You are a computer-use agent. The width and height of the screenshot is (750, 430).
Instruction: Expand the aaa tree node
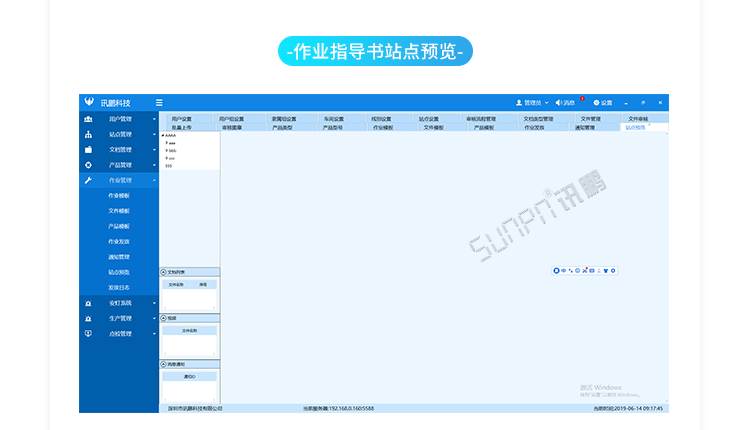click(x=166, y=143)
